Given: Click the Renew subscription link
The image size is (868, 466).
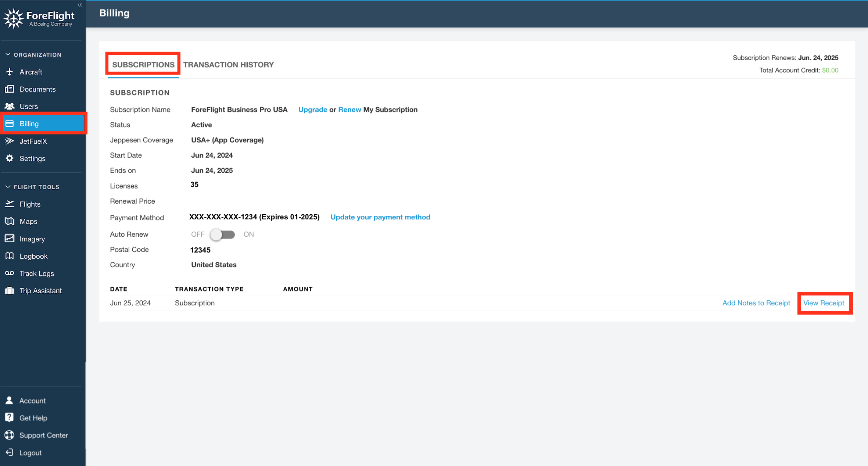Looking at the screenshot, I should [x=349, y=110].
